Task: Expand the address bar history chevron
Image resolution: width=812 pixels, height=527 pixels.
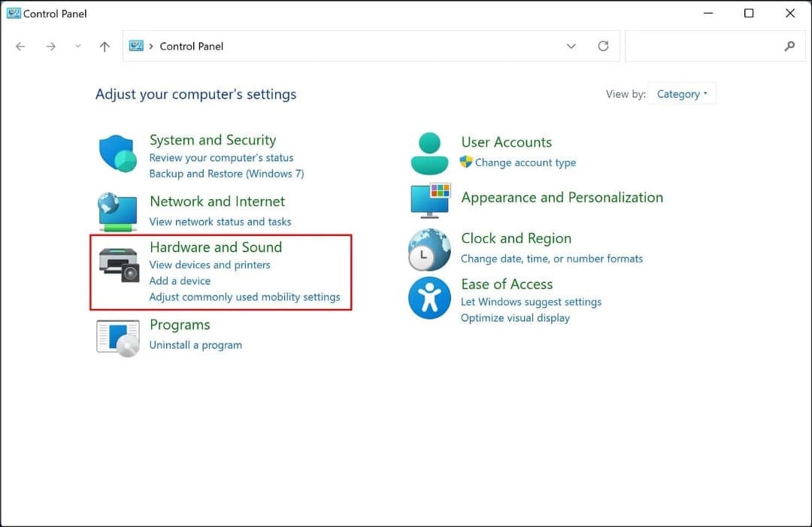Action: (x=571, y=46)
